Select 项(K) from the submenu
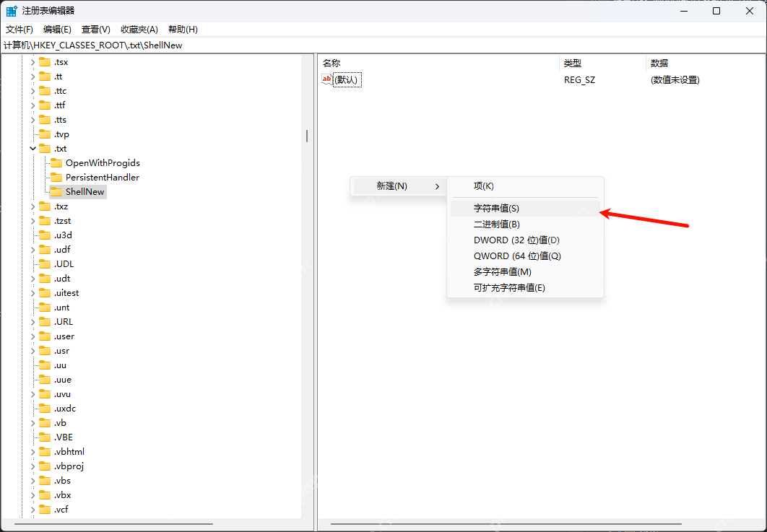 (x=525, y=186)
